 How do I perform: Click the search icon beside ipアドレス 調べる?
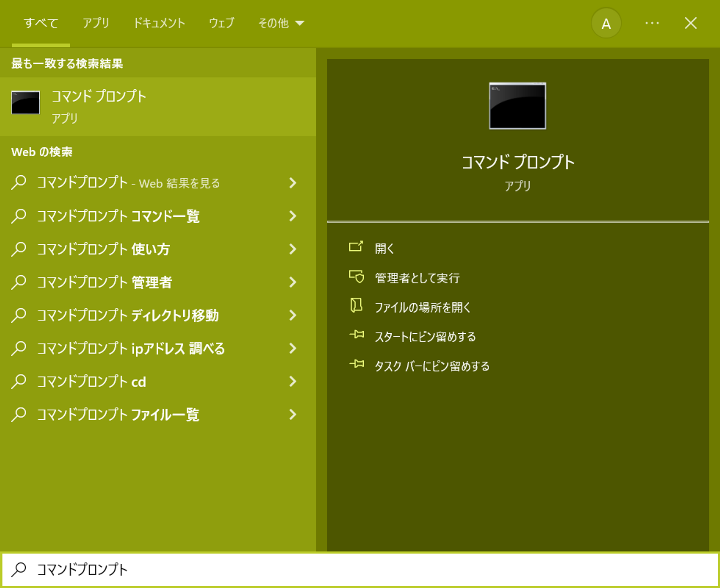coord(18,348)
